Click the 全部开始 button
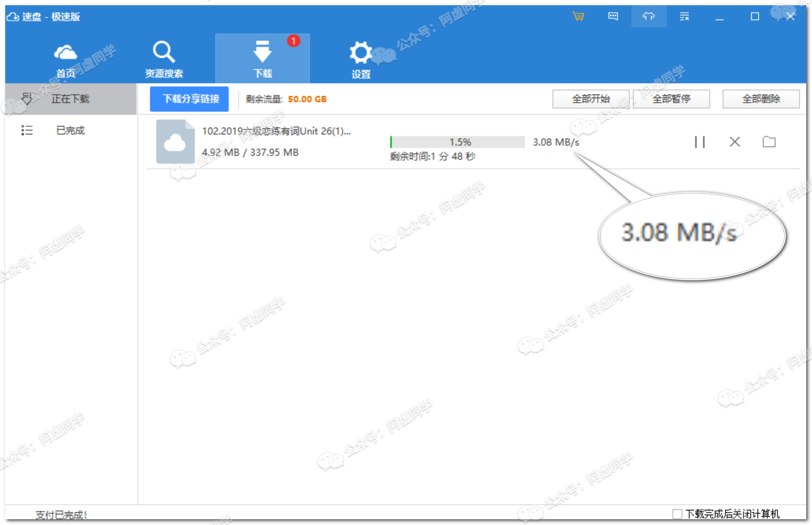Image resolution: width=812 pixels, height=525 pixels. tap(591, 99)
